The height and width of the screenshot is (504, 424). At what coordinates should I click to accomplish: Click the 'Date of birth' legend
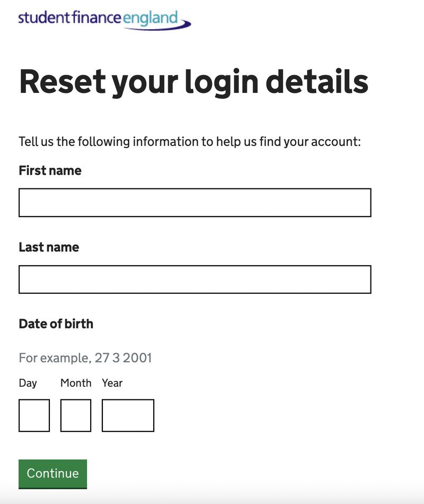[56, 324]
